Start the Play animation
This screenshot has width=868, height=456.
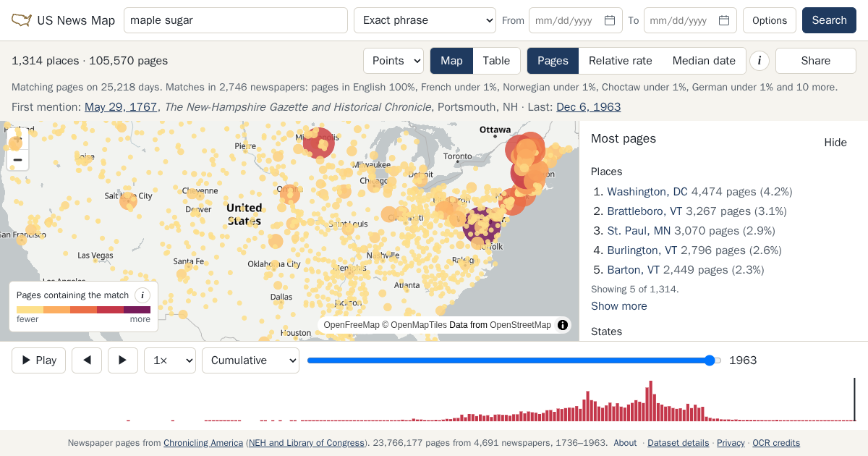click(38, 360)
